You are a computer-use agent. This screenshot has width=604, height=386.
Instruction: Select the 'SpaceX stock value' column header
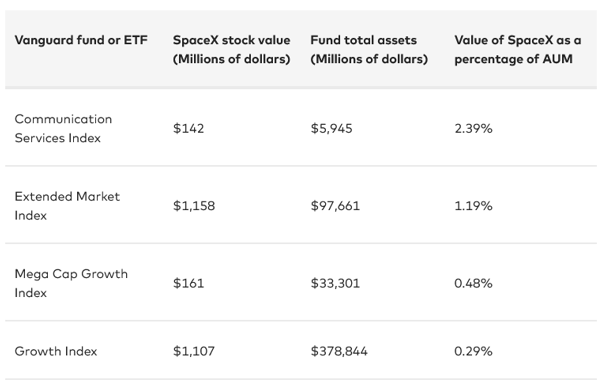point(231,49)
